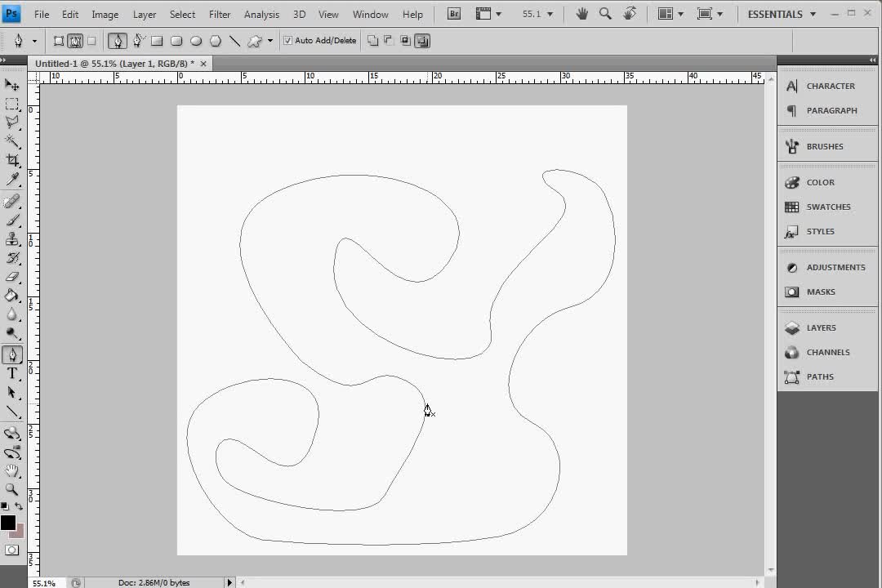Choose Rounded Rectangle shape in options bar
882x588 pixels.
pyautogui.click(x=176, y=41)
